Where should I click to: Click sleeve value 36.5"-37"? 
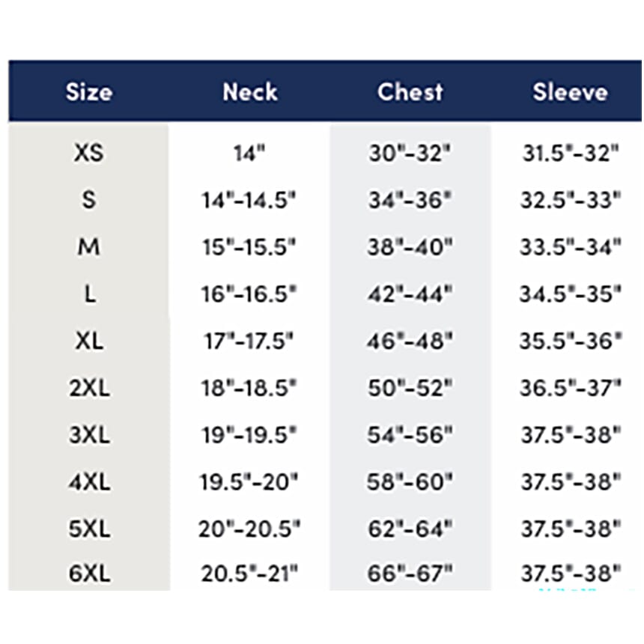571,388
